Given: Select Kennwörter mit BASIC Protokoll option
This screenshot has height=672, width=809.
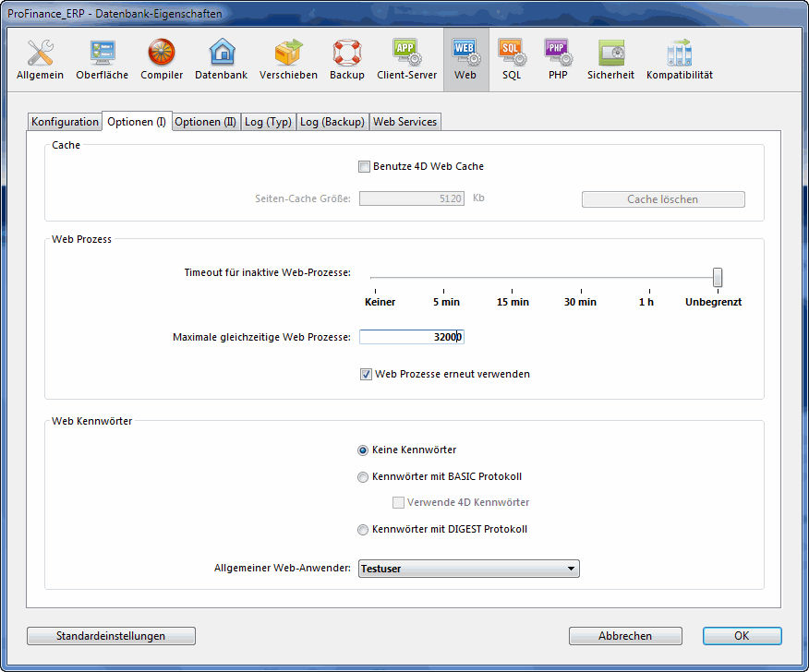Looking at the screenshot, I should point(363,477).
